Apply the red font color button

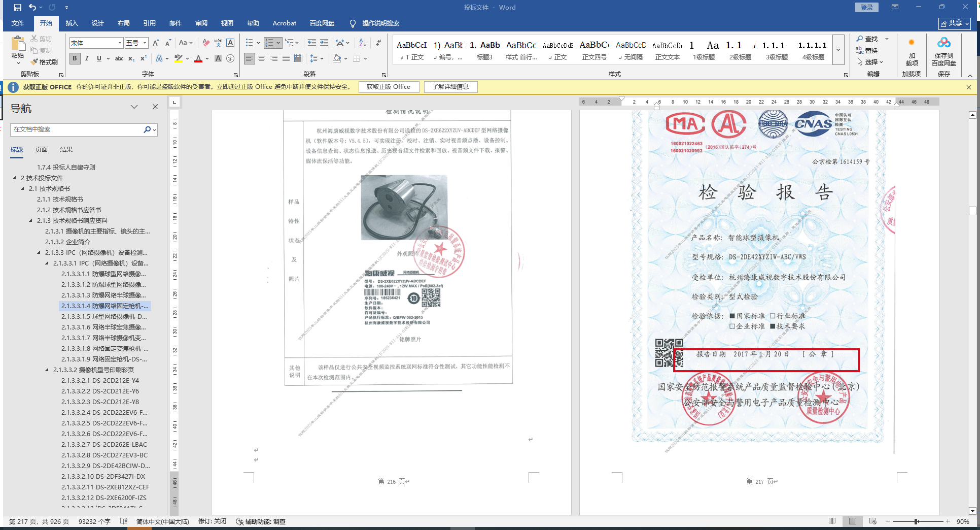[x=198, y=58]
